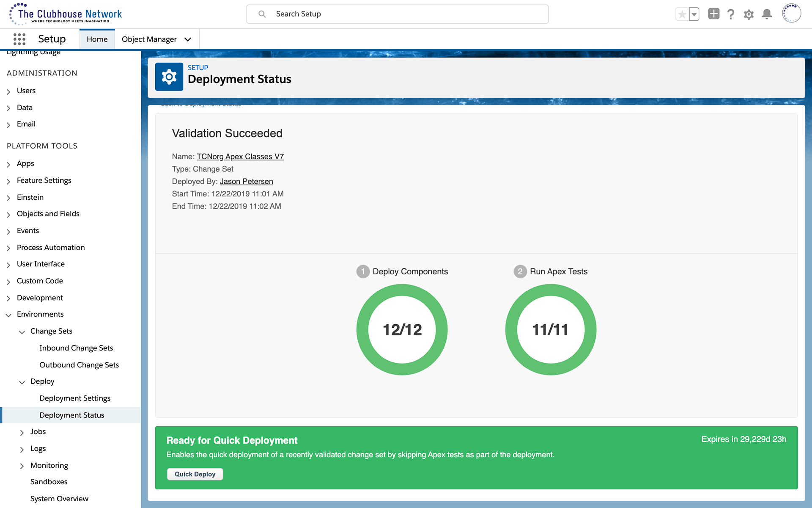
Task: Click the favorites star icon
Action: pos(682,14)
